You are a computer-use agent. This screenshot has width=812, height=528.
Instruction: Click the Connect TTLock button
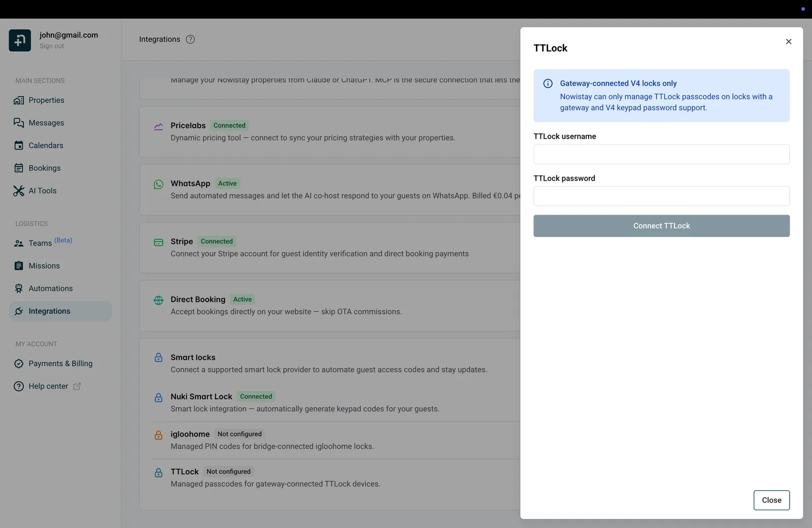(x=661, y=226)
